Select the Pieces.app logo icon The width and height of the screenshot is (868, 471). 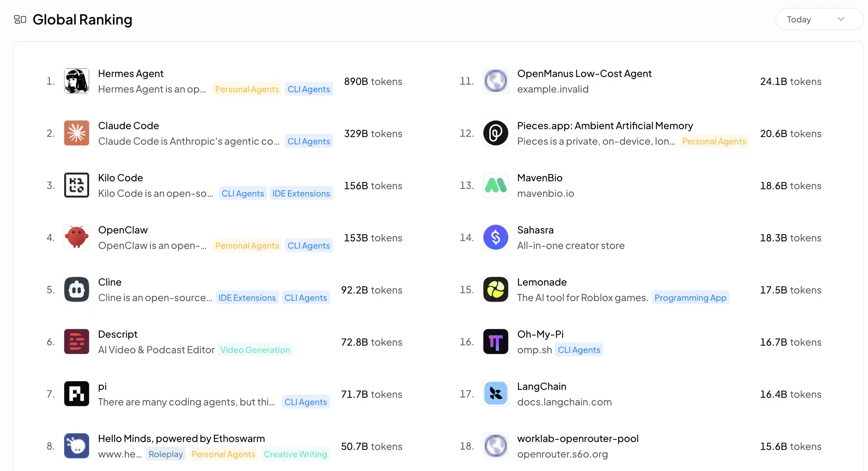tap(496, 133)
